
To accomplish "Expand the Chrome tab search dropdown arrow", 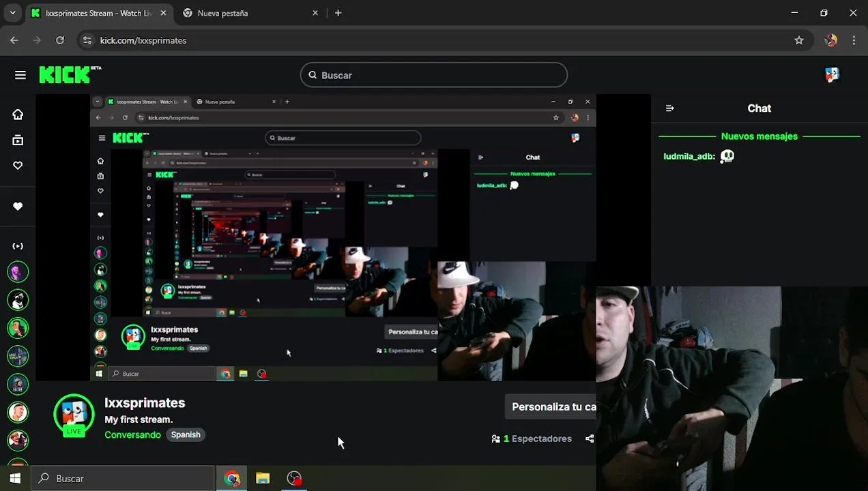I will click(12, 13).
